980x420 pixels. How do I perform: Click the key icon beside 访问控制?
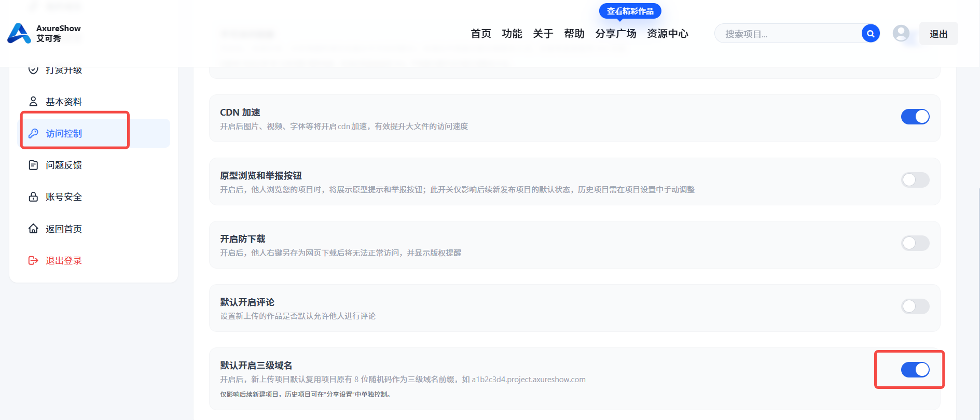(33, 133)
